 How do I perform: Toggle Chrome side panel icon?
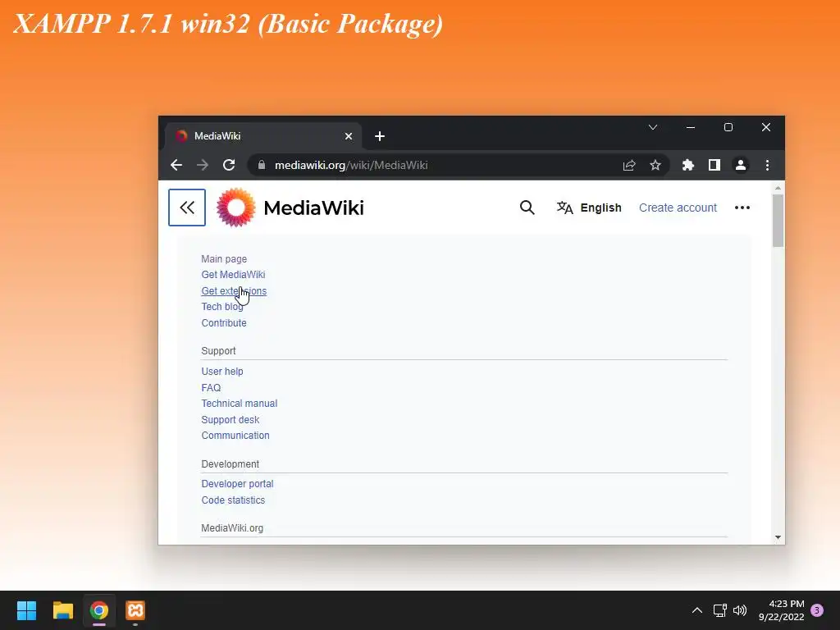pyautogui.click(x=714, y=165)
